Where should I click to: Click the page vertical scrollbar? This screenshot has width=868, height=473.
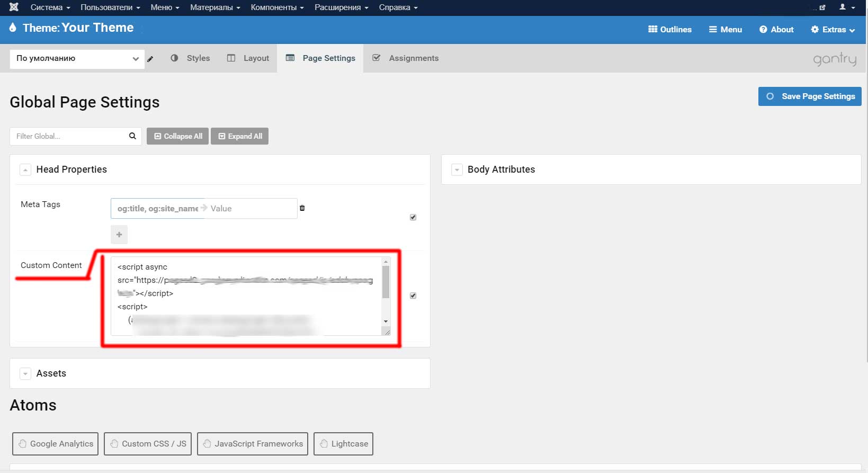[866, 180]
